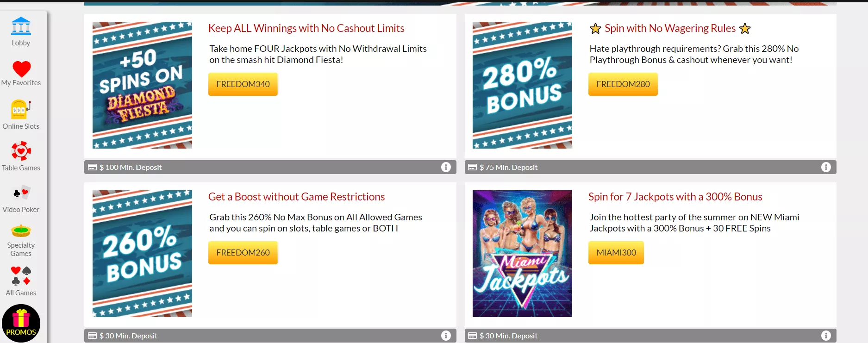Open 'Spin for 7 Jackpots with a 300% Bonus' title
Screen dimensions: 868x343
pyautogui.click(x=675, y=197)
